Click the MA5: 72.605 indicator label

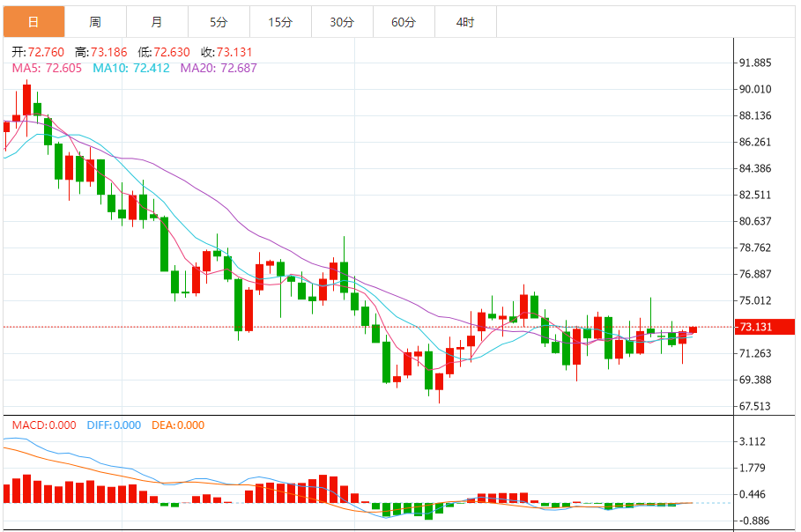[x=47, y=69]
